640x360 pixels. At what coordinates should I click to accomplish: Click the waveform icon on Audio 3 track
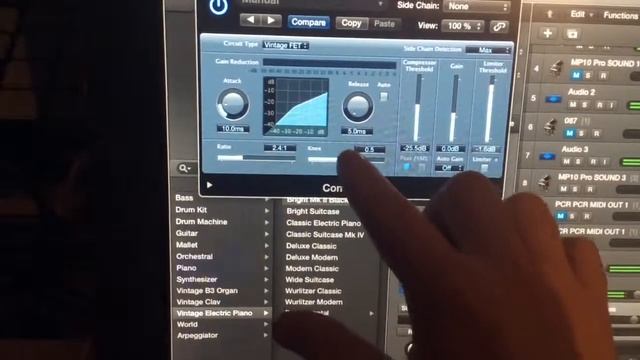pos(547,156)
